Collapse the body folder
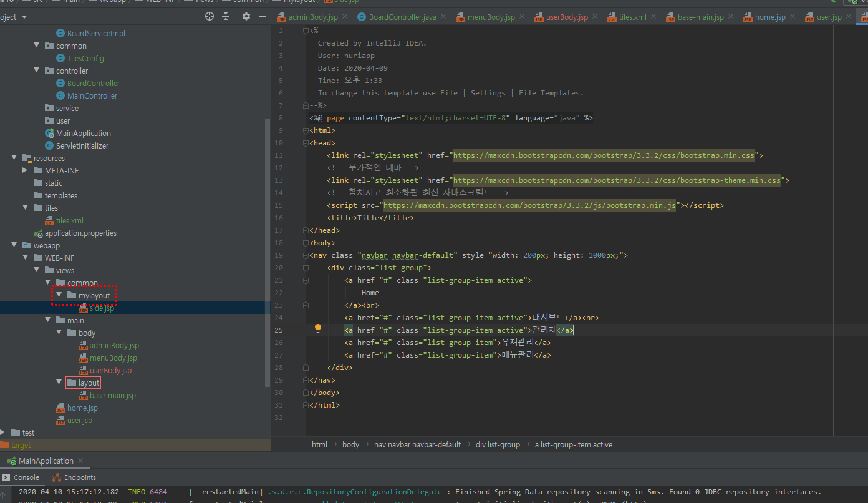The width and height of the screenshot is (868, 503). pyautogui.click(x=59, y=333)
